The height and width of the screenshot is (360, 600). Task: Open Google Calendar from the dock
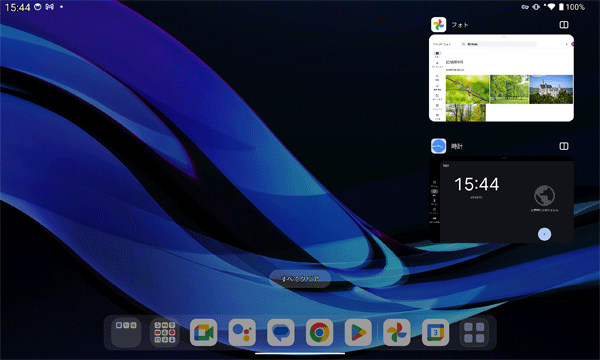pyautogui.click(x=435, y=332)
